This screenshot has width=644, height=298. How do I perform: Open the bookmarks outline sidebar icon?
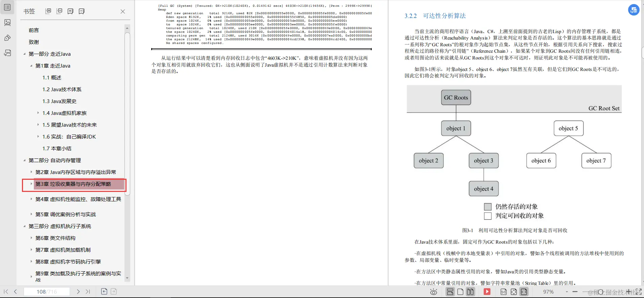click(7, 7)
